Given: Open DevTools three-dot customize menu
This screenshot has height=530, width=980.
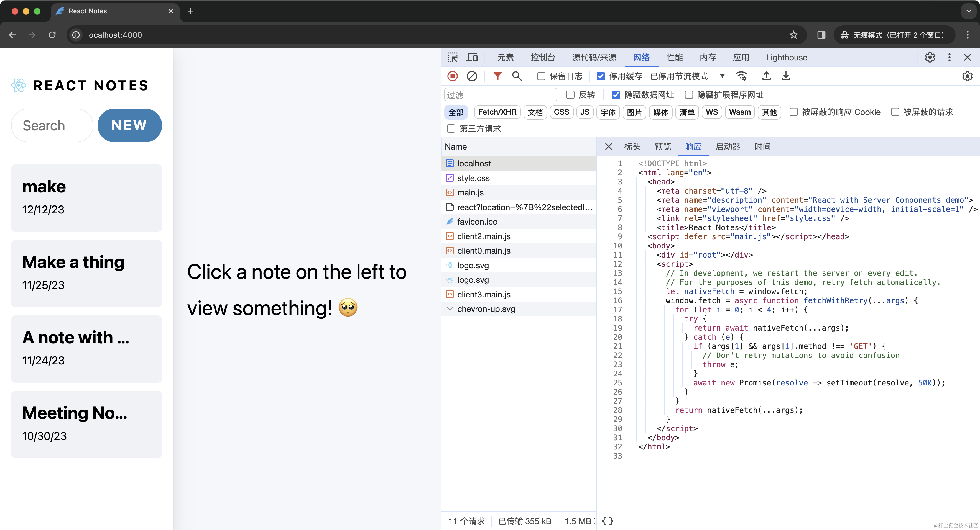Looking at the screenshot, I should [x=949, y=57].
